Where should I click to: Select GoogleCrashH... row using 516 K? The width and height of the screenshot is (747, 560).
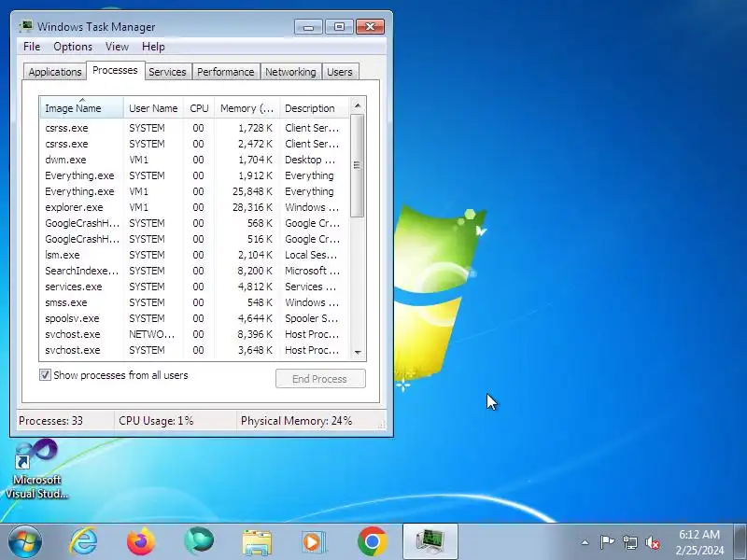coord(194,239)
